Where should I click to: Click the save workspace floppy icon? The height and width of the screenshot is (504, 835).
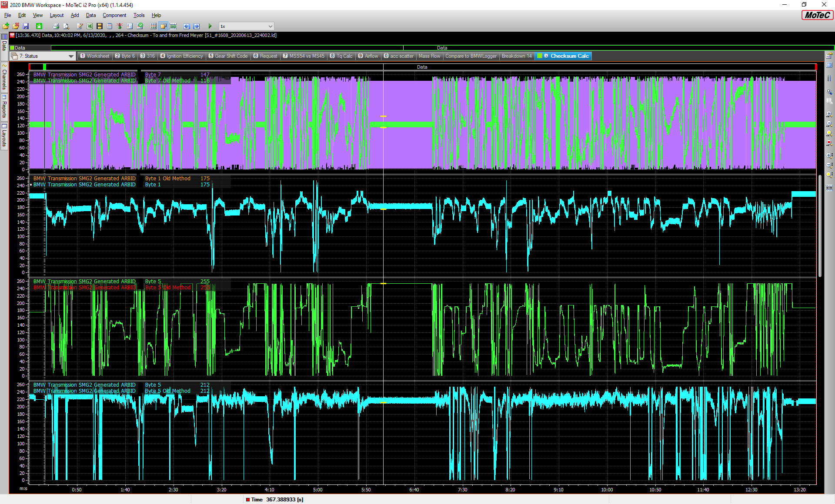26,26
